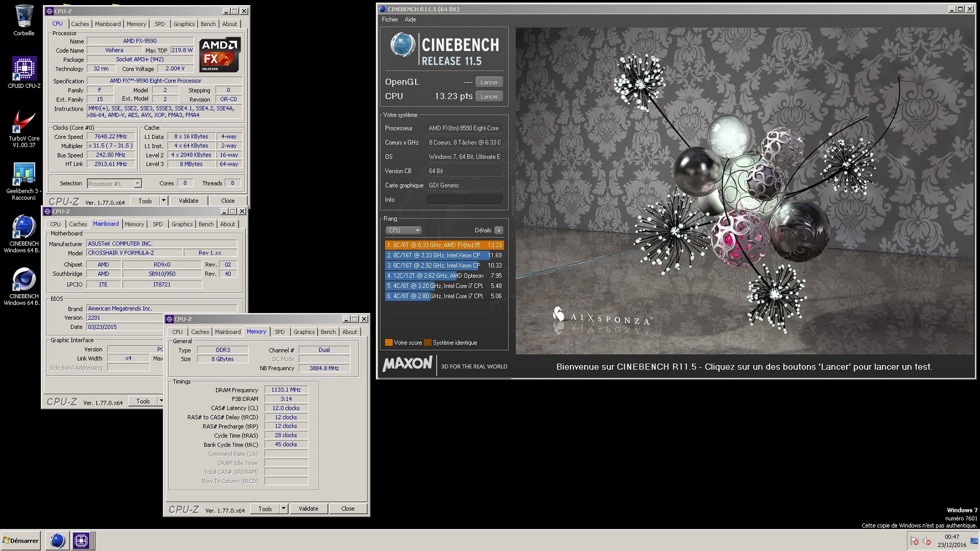This screenshot has width=980, height=551.
Task: Open the Démarrer start button
Action: click(x=21, y=541)
